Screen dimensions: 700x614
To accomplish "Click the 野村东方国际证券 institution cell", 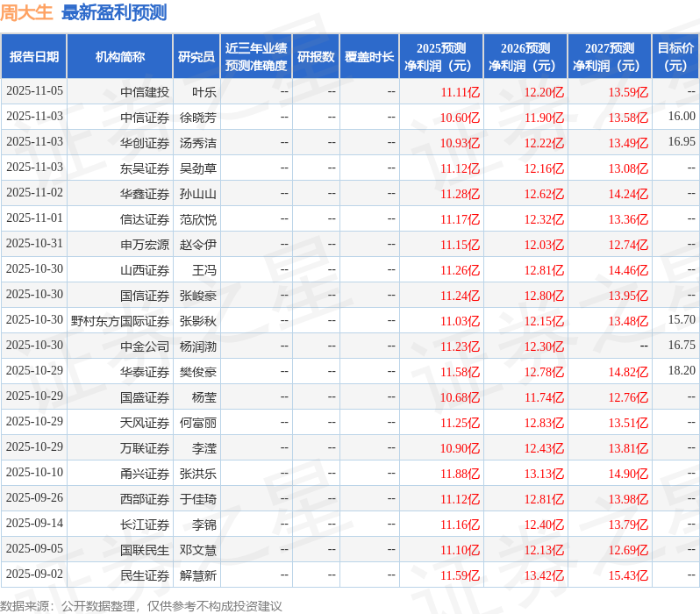I will 120,321.
